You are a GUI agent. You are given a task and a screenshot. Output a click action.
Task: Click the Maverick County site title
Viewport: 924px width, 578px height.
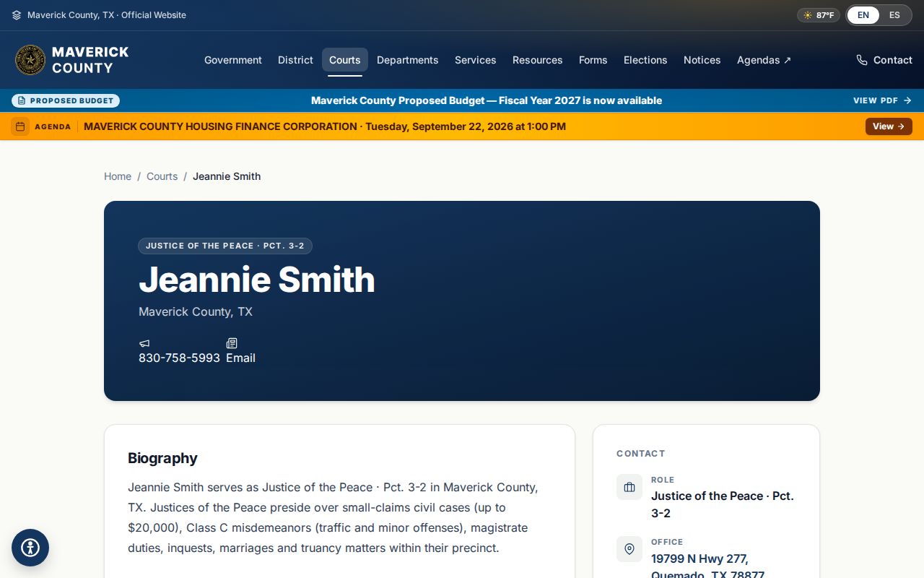coord(90,60)
